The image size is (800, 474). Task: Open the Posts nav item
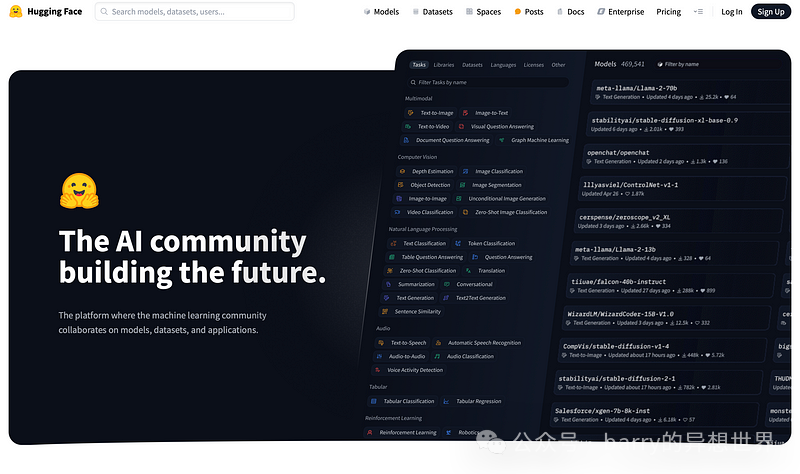coord(529,11)
